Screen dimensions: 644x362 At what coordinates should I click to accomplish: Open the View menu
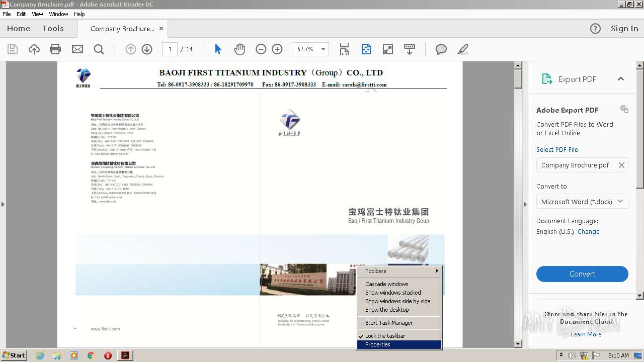pyautogui.click(x=37, y=14)
